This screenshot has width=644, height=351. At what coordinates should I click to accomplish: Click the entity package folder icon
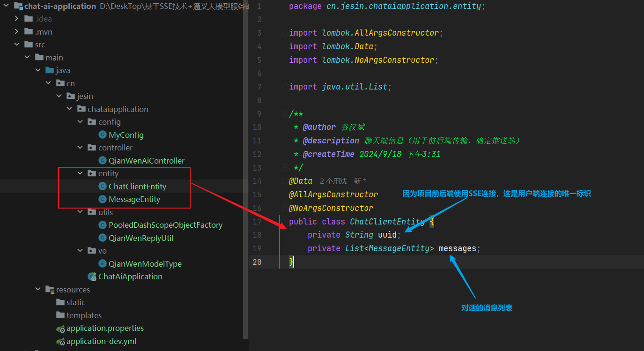tap(92, 173)
